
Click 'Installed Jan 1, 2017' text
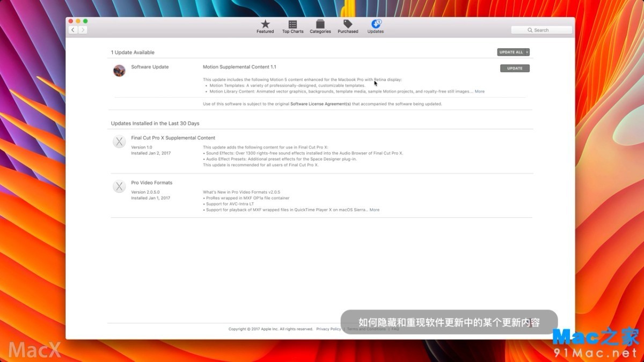pyautogui.click(x=151, y=198)
